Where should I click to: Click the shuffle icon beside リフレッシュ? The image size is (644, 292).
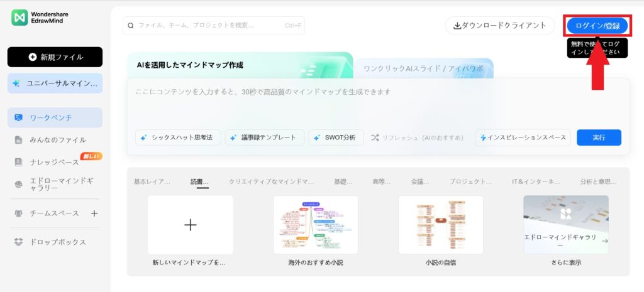click(375, 138)
